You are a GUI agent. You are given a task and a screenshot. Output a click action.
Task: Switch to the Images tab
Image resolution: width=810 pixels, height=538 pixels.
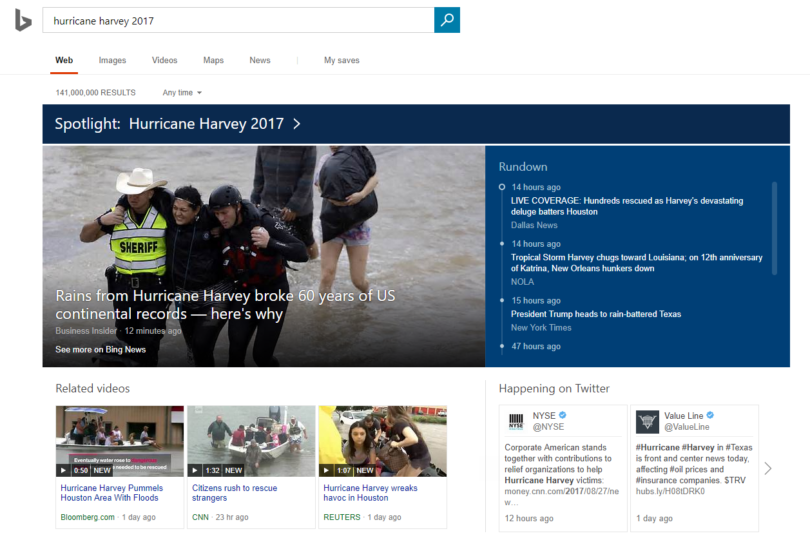tap(112, 60)
